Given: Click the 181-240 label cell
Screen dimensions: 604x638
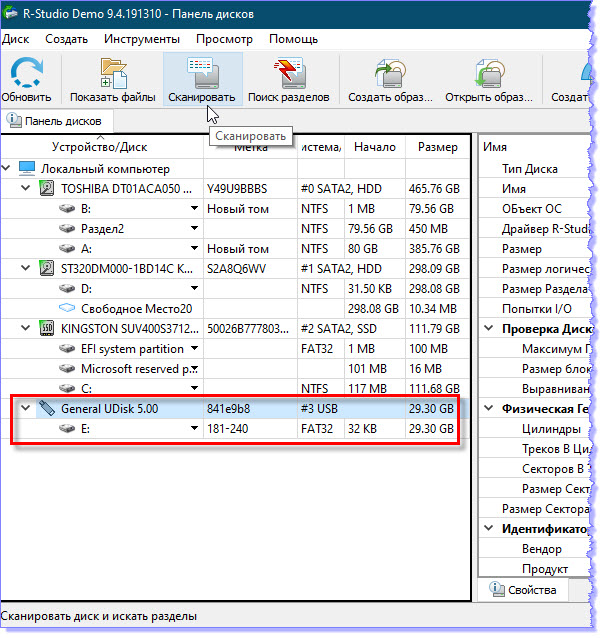Looking at the screenshot, I should point(229,430).
